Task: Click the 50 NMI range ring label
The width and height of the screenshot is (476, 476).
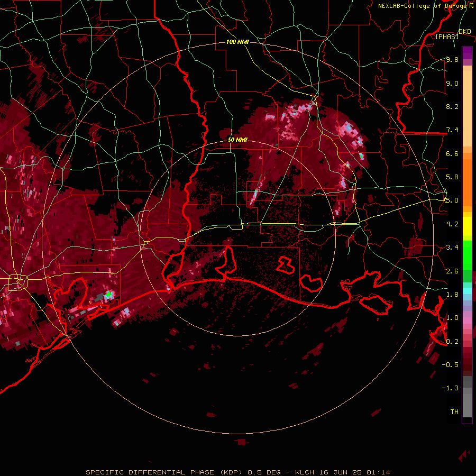Action: pyautogui.click(x=237, y=140)
